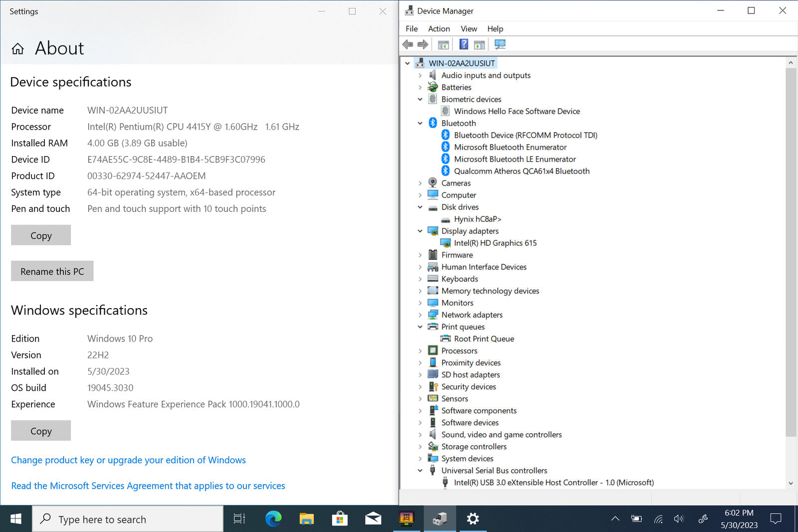Select the Hynix hC8aP> disk drive
This screenshot has width=798, height=532.
[x=477, y=219]
